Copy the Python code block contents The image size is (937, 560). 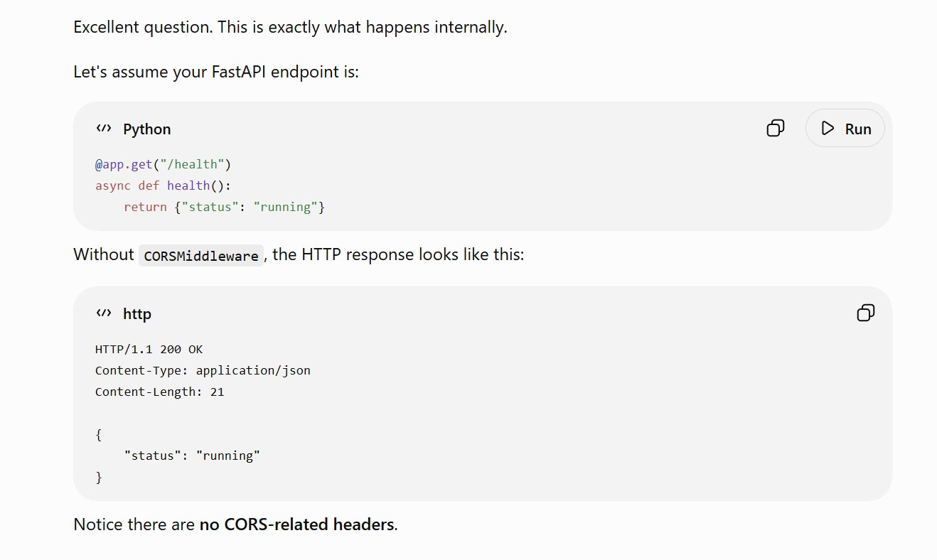(775, 129)
